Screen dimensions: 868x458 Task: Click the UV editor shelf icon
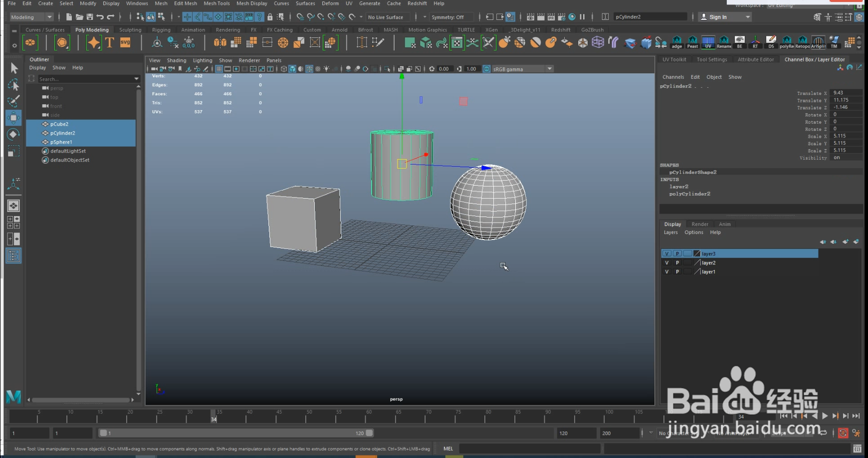(x=708, y=43)
